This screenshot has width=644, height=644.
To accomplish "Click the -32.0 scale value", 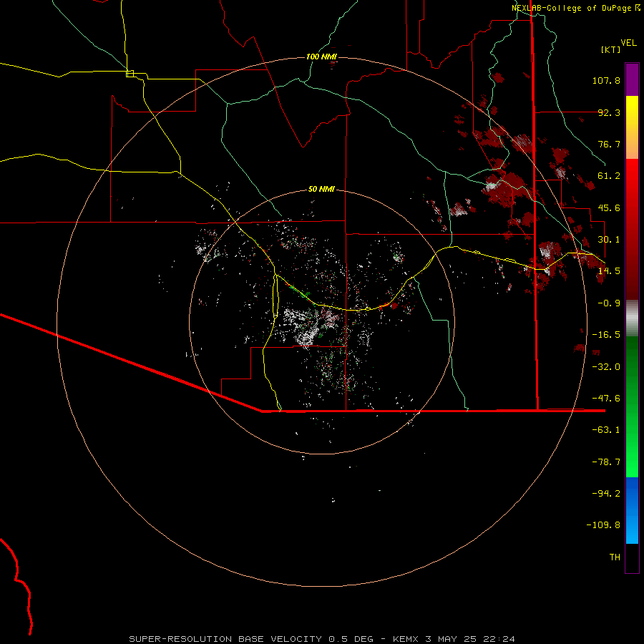I will coord(606,367).
